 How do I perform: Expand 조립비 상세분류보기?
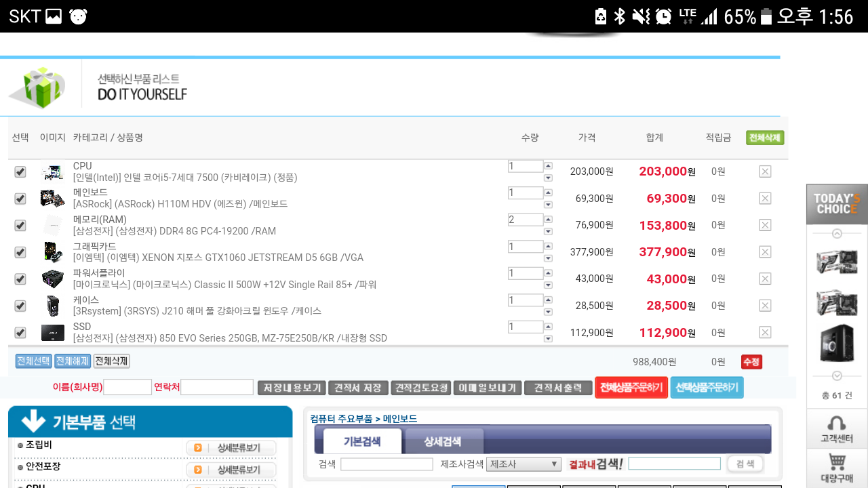click(231, 448)
